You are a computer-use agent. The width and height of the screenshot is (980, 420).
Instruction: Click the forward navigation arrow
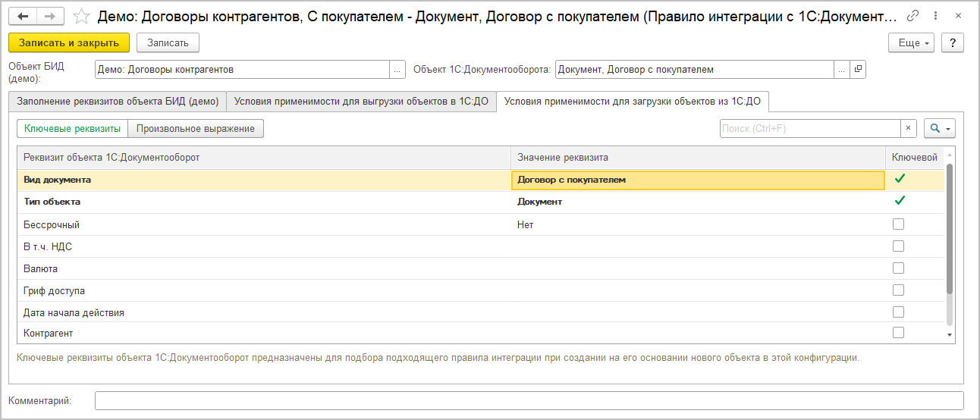[49, 16]
